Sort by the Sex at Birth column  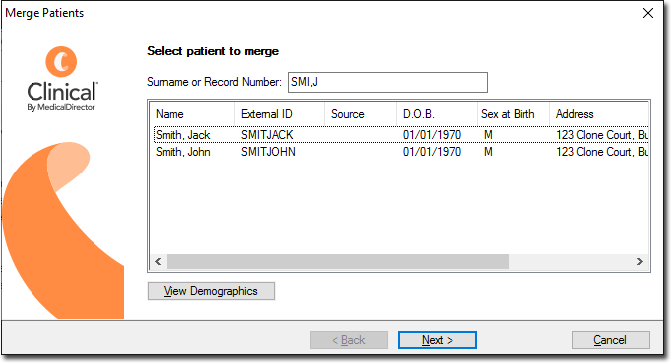pos(513,114)
